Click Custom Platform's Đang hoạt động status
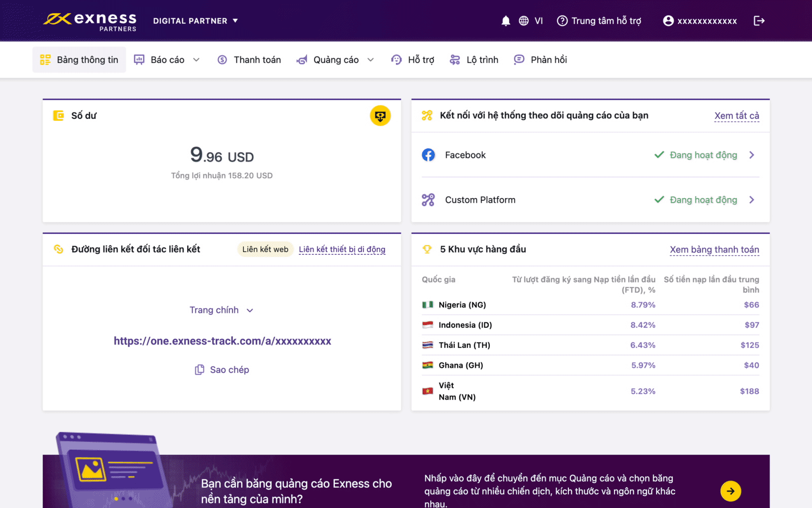 [703, 200]
